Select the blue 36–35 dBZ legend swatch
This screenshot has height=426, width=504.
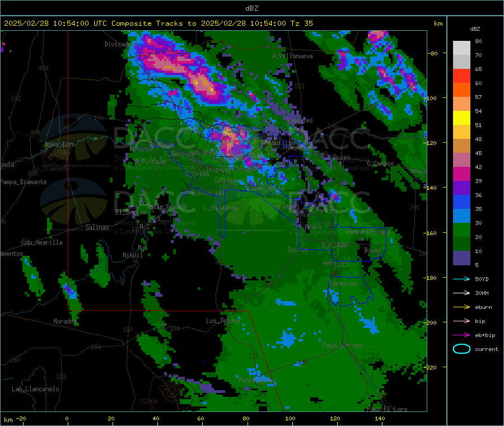click(x=461, y=202)
